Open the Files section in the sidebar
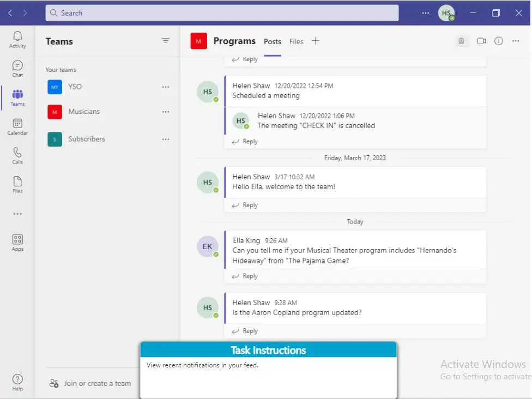Viewport: 532px width, 399px height. [17, 184]
